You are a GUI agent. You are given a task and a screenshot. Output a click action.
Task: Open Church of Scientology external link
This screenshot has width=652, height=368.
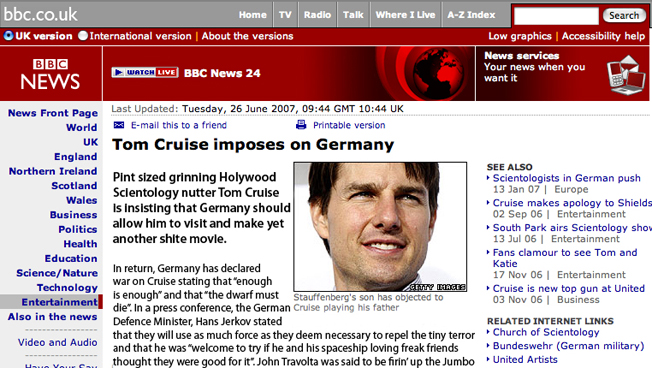click(546, 332)
